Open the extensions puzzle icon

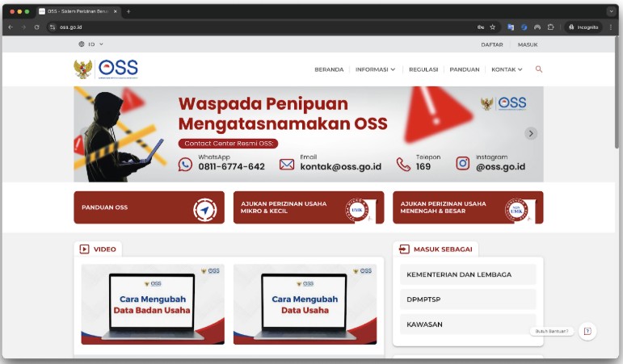(x=550, y=27)
